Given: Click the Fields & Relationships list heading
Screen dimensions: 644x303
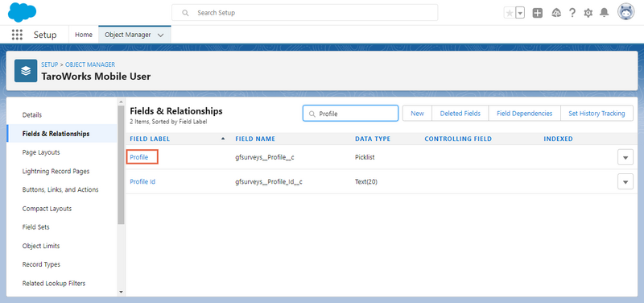Looking at the screenshot, I should (x=176, y=111).
